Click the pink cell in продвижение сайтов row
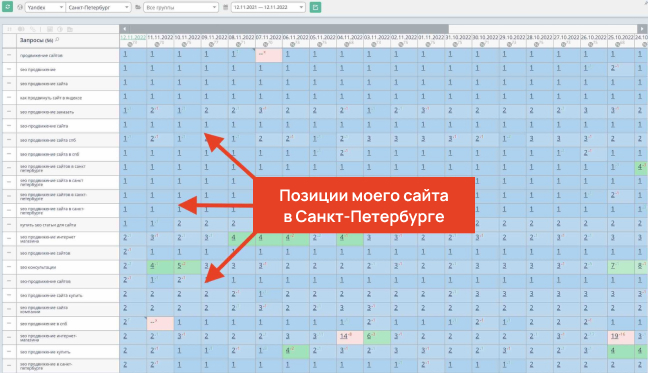This screenshot has height=373, width=648. (x=269, y=55)
